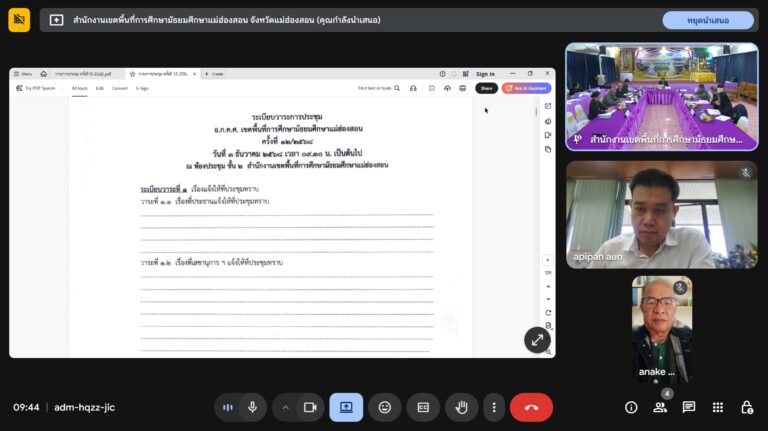Toggle the microphone in the Meet toolbar
Screen dimensions: 768x431
[x=252, y=407]
